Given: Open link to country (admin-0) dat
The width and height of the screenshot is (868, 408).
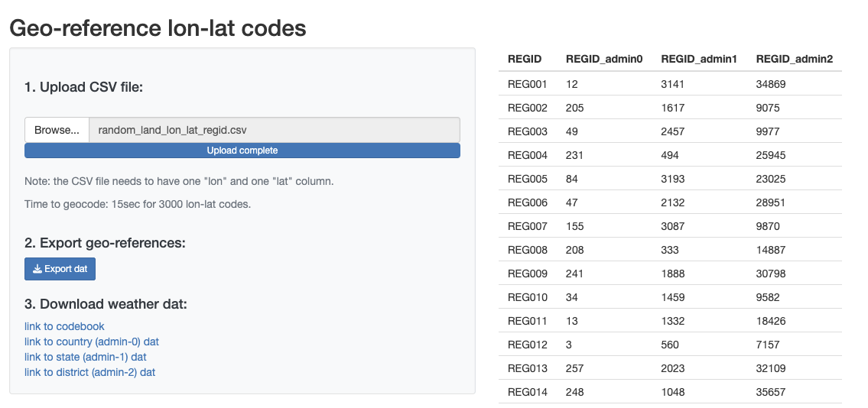Looking at the screenshot, I should [92, 342].
